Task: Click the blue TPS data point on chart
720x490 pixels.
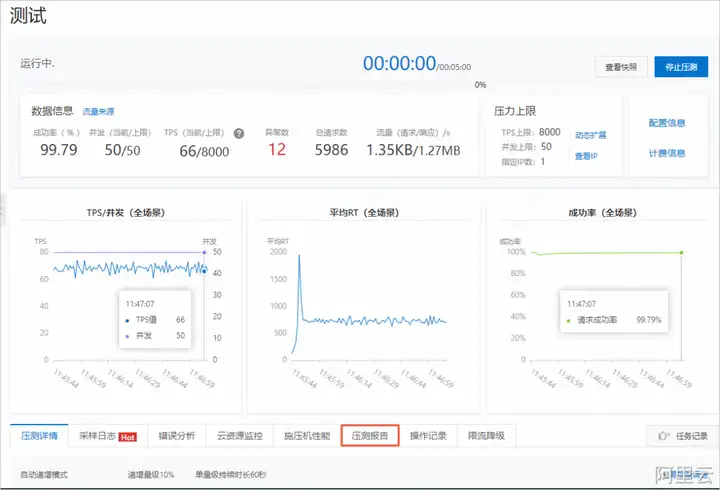Action: coord(204,271)
